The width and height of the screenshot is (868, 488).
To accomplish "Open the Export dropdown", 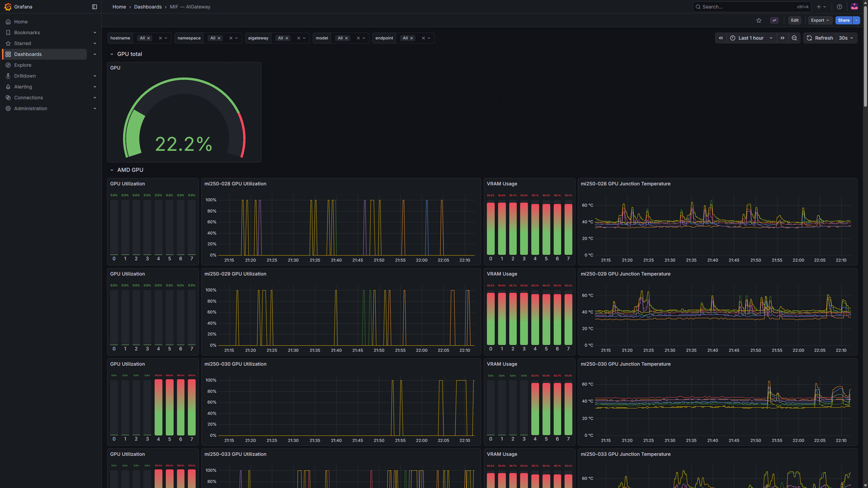I will (820, 20).
